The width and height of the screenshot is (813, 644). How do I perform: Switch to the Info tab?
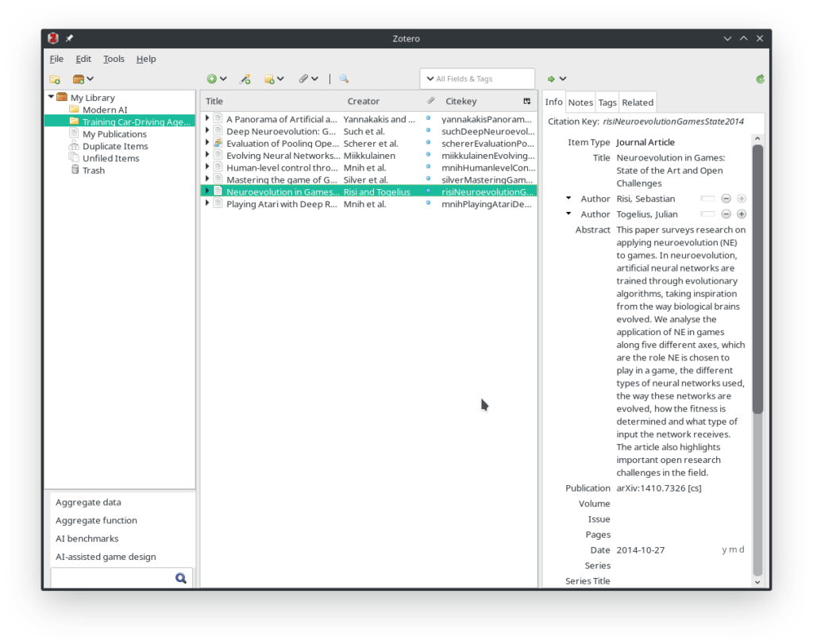[x=553, y=102]
